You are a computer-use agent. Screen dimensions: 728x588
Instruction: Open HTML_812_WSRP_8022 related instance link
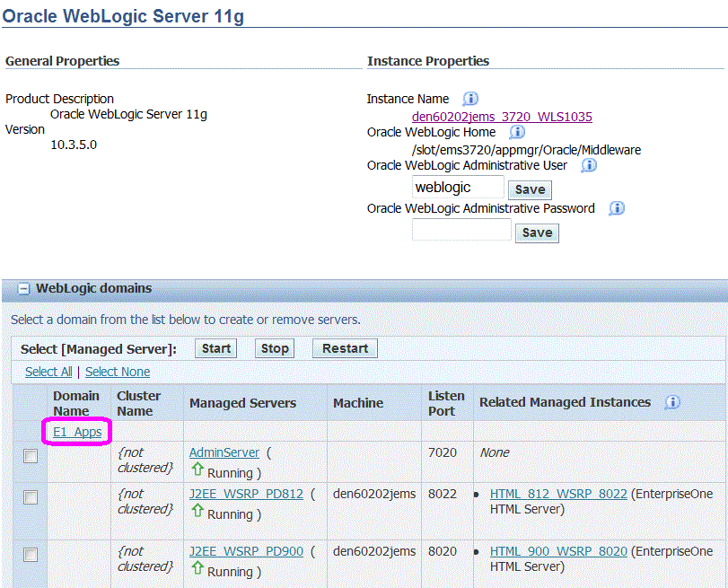pos(558,494)
